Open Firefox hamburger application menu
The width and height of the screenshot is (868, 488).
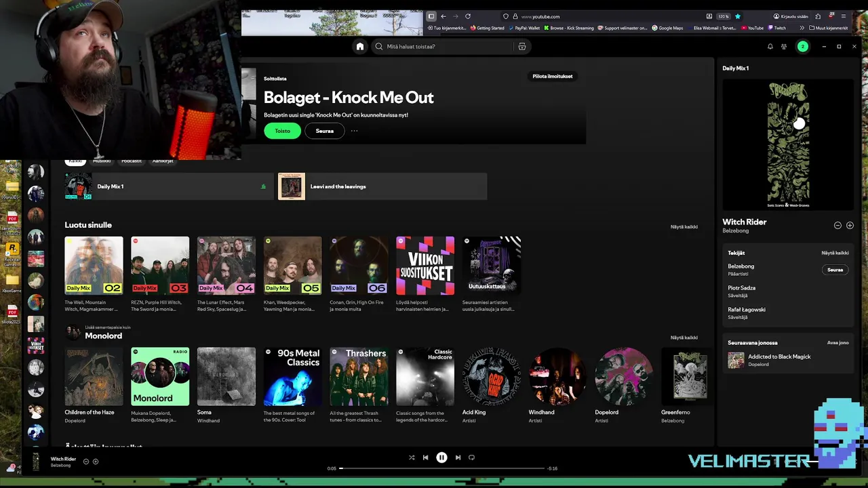click(845, 16)
